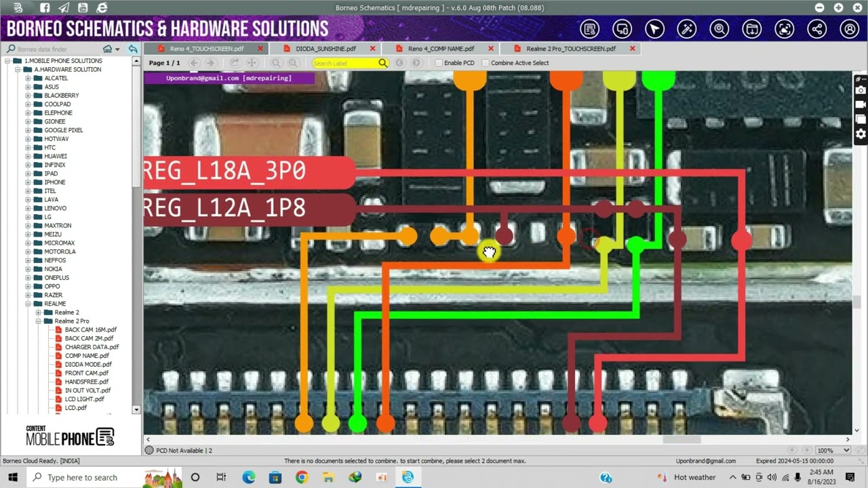Click the taskbar search box

tap(105, 477)
